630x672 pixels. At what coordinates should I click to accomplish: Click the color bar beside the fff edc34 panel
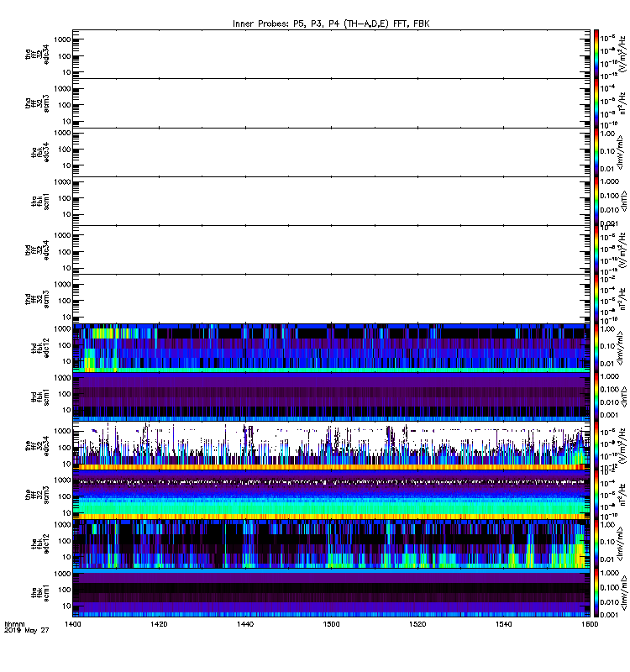tap(596, 446)
